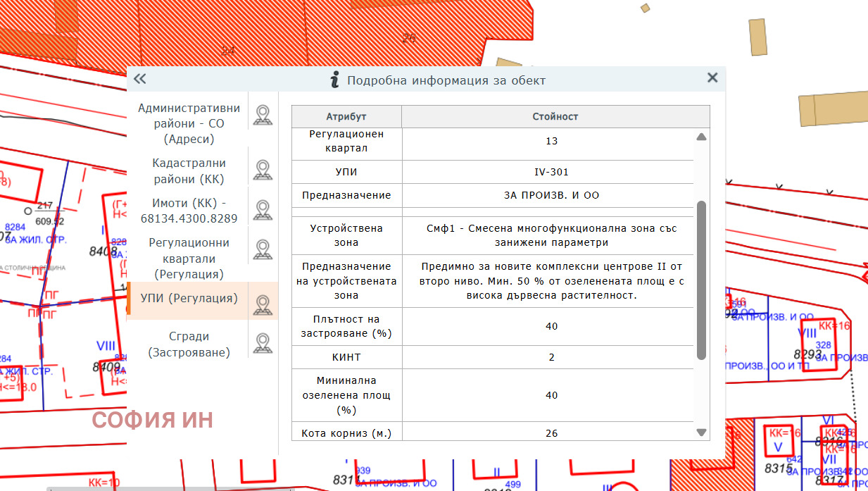Locate Регулационни квартали via marker icon
The image size is (868, 491).
point(263,249)
